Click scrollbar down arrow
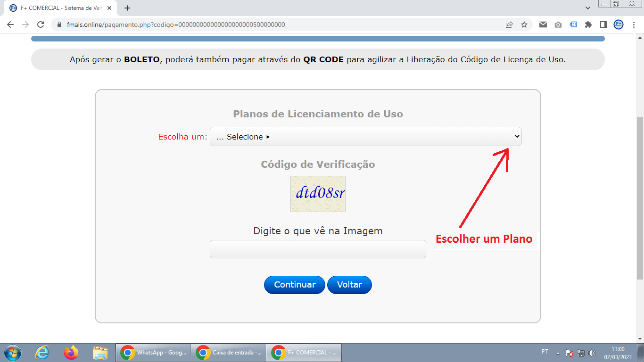 (x=640, y=339)
